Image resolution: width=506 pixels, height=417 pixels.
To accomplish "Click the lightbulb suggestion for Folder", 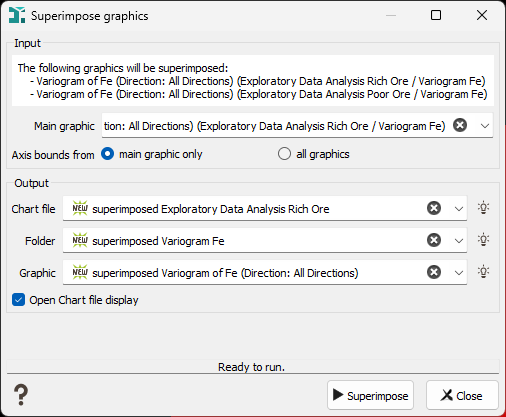I will pyautogui.click(x=483, y=240).
